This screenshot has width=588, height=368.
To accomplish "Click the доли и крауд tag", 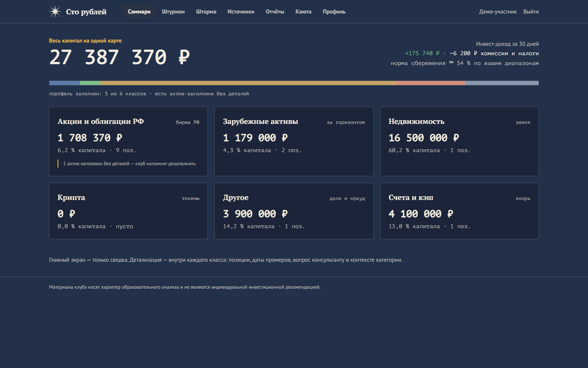I will (347, 198).
